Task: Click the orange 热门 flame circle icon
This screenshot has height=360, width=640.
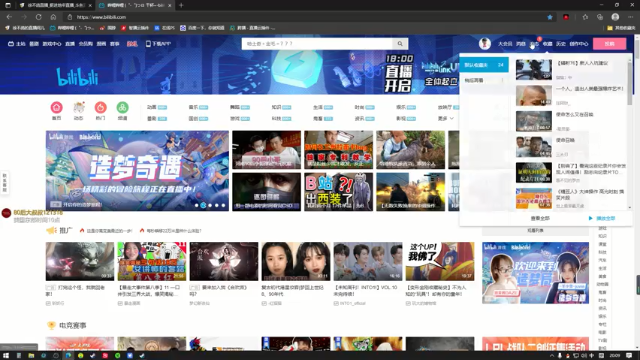Action: pyautogui.click(x=100, y=107)
